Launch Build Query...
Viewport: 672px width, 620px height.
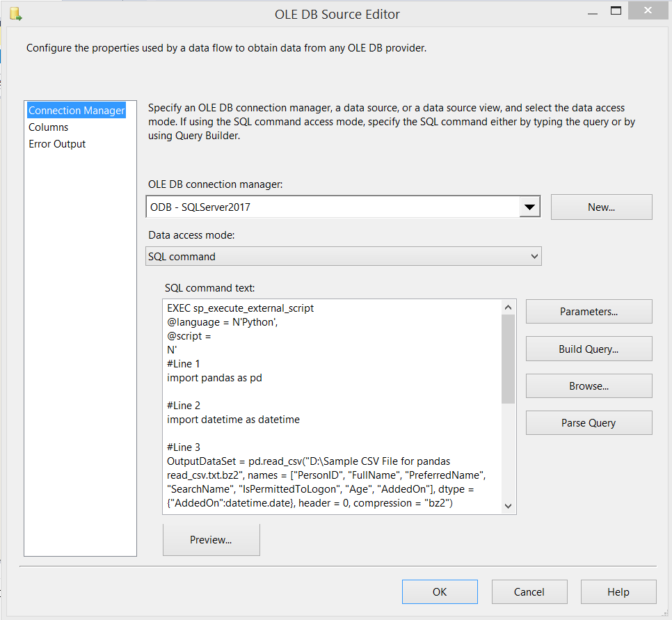[589, 349]
